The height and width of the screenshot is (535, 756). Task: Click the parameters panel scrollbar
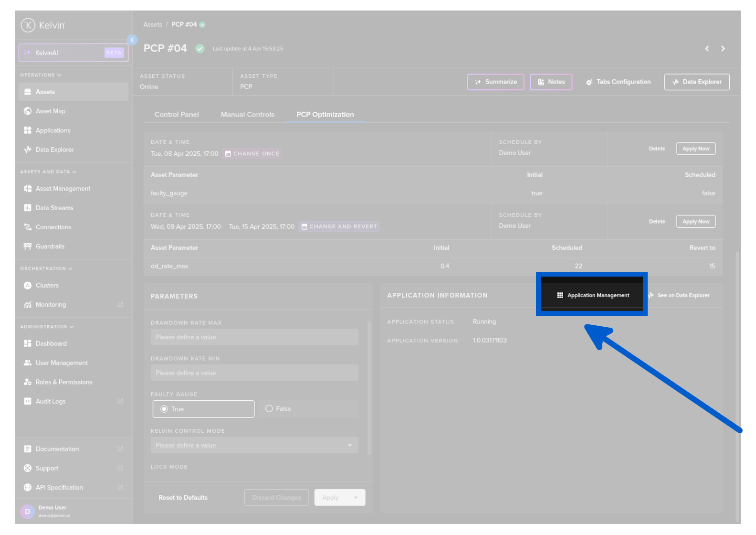click(x=369, y=387)
